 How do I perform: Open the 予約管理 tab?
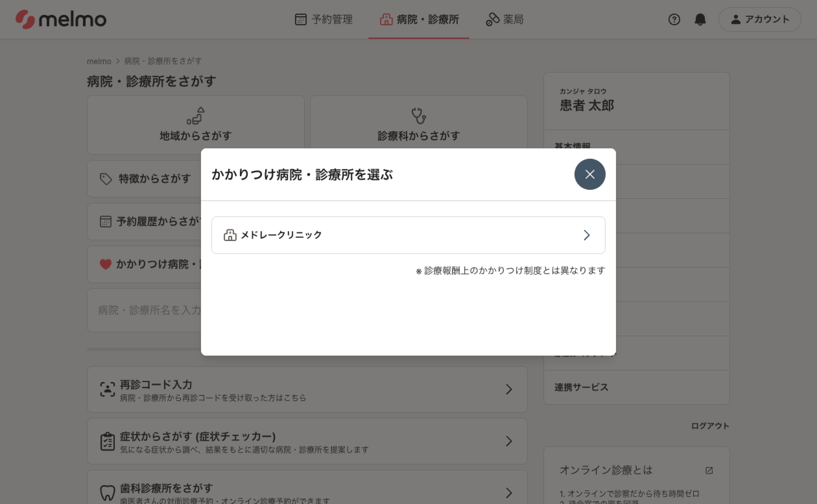click(x=324, y=19)
